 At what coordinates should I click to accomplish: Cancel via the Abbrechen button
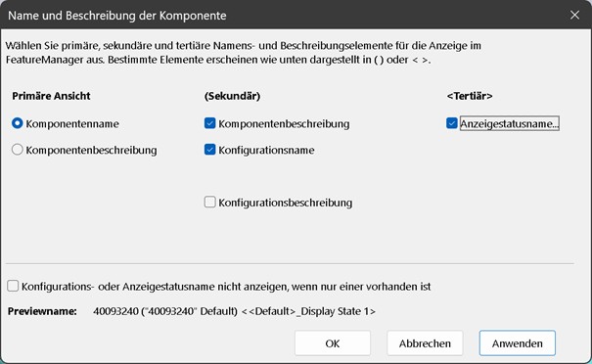click(x=425, y=343)
